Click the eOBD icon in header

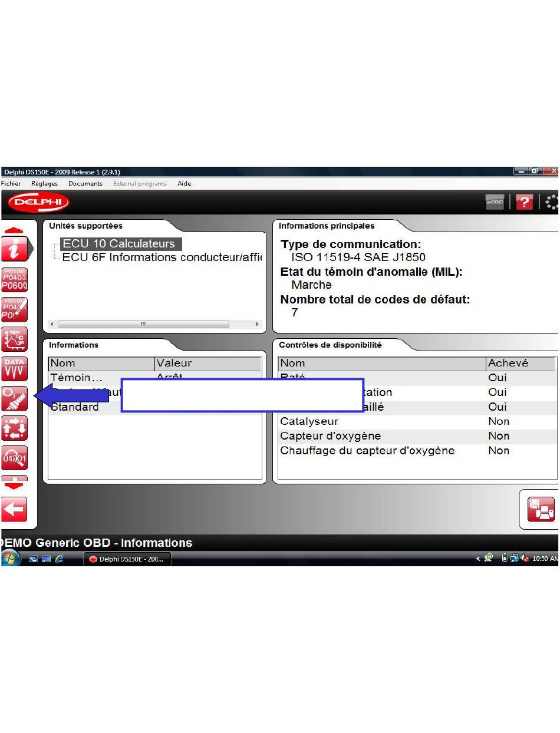[x=495, y=202]
